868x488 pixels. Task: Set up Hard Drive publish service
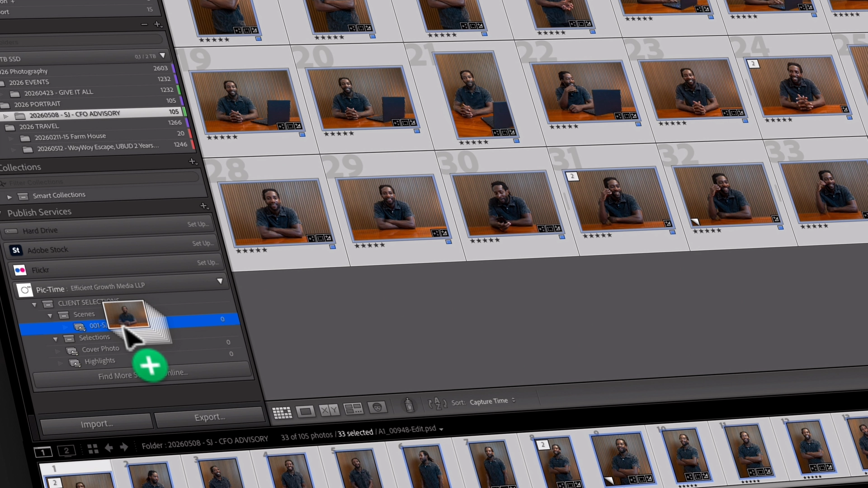[198, 224]
